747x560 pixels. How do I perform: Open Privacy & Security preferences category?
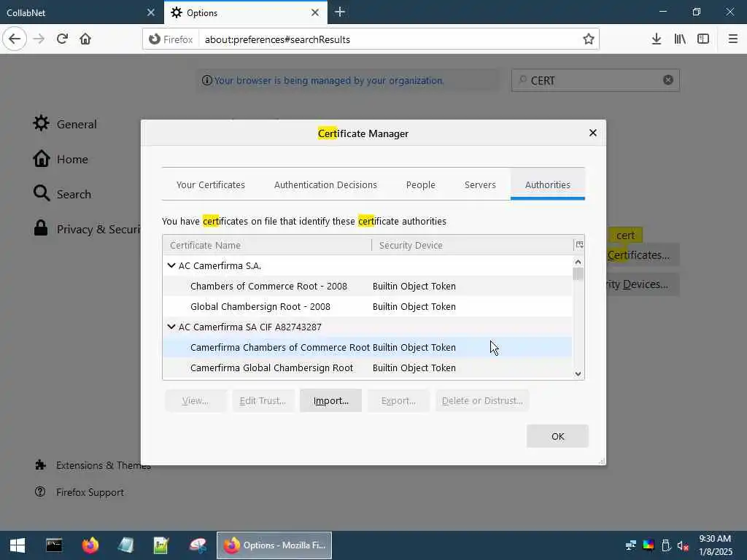pos(86,229)
